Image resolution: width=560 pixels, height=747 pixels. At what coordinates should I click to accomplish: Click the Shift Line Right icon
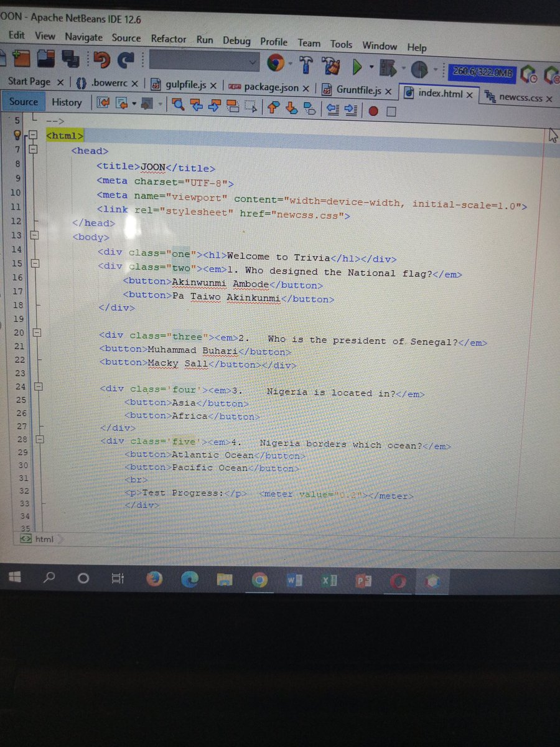pyautogui.click(x=351, y=111)
